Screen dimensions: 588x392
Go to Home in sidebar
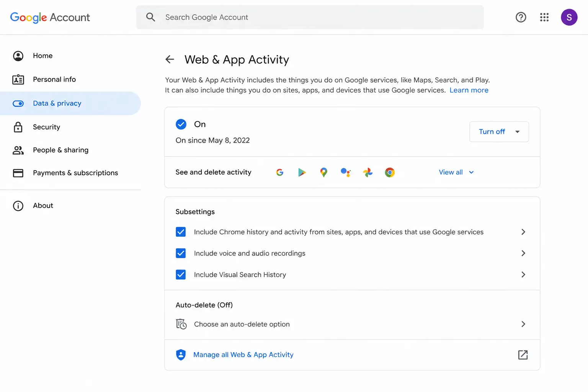[70, 56]
